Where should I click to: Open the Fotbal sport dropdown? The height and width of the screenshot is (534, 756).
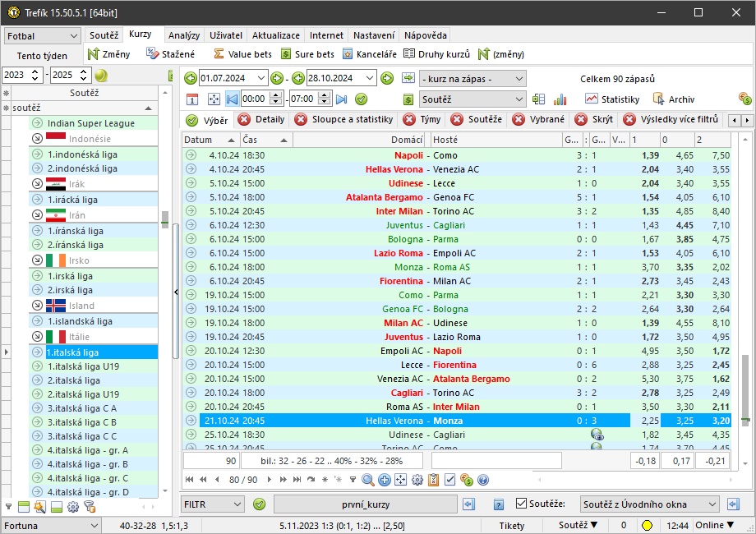pos(74,36)
